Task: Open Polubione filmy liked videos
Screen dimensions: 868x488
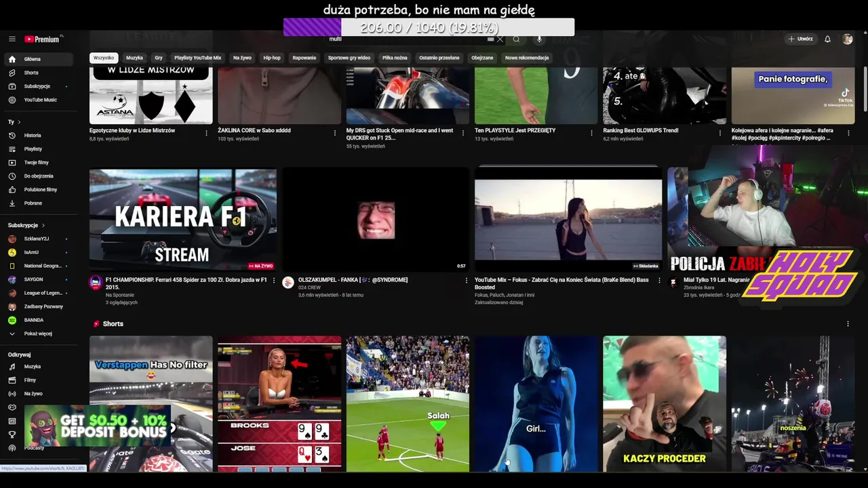Action: (39, 190)
